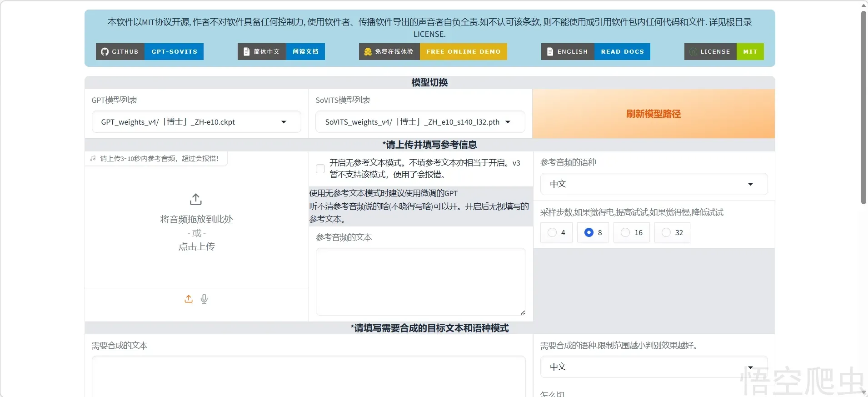Enable the no-reference-text mode checkbox
Screen dimensions: 868x397
click(x=320, y=169)
